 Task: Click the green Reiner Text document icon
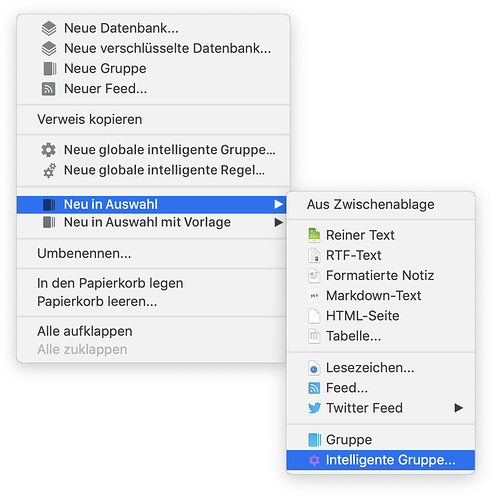point(314,235)
